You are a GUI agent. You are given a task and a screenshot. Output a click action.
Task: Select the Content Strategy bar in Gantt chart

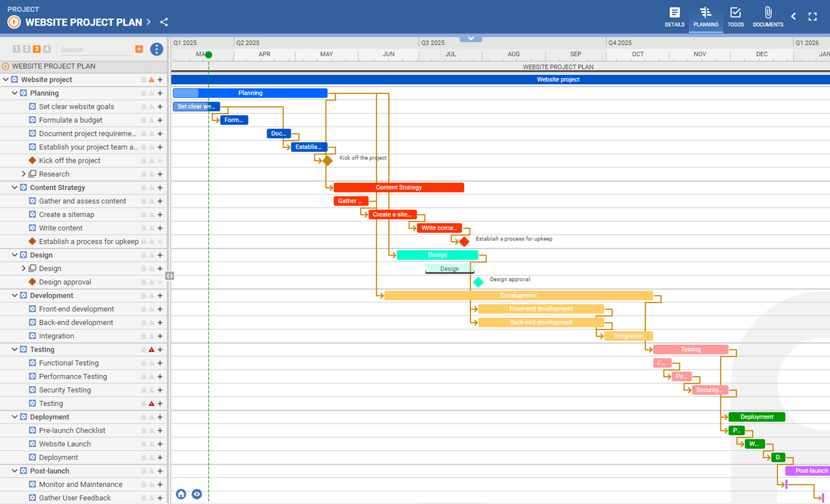(x=399, y=187)
